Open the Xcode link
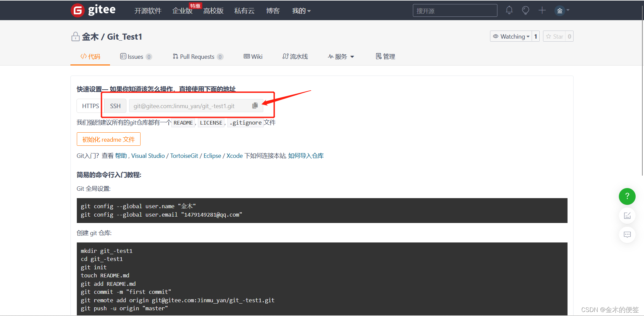This screenshot has width=644, height=316. click(x=234, y=156)
